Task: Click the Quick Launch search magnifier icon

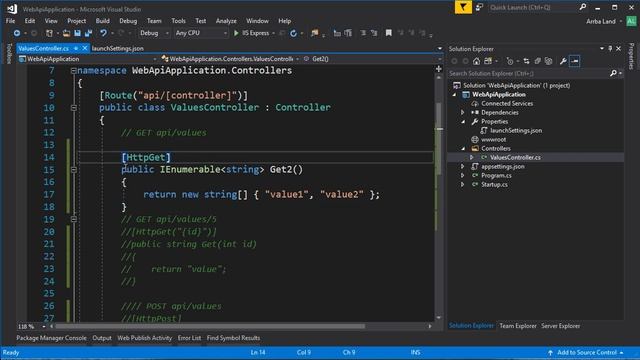Action: [x=583, y=7]
